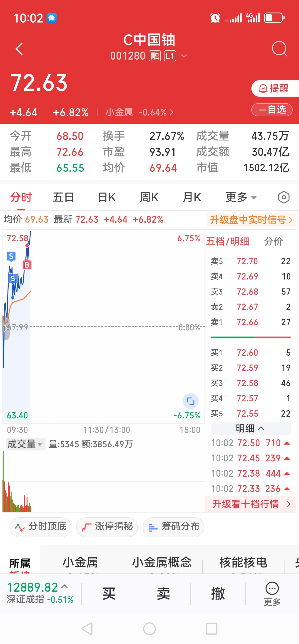Open 涨停揭秘 feature button
The height and width of the screenshot is (644, 299).
click(x=107, y=527)
